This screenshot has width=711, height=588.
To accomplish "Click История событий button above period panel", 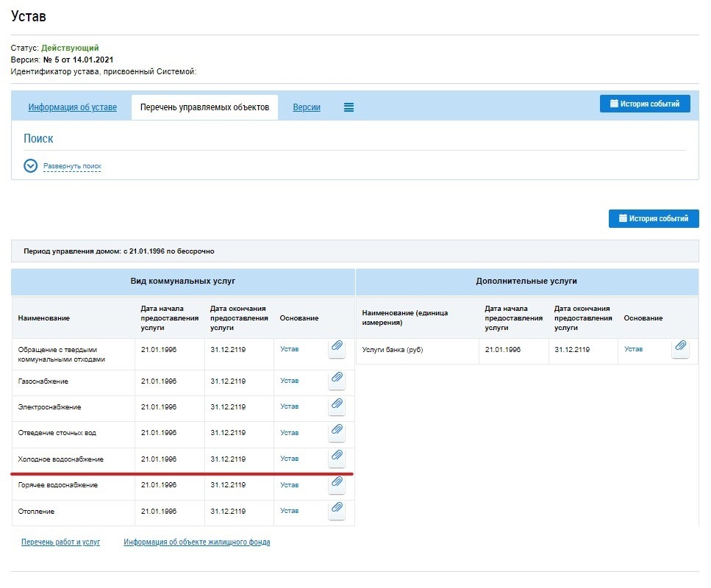I will 654,218.
